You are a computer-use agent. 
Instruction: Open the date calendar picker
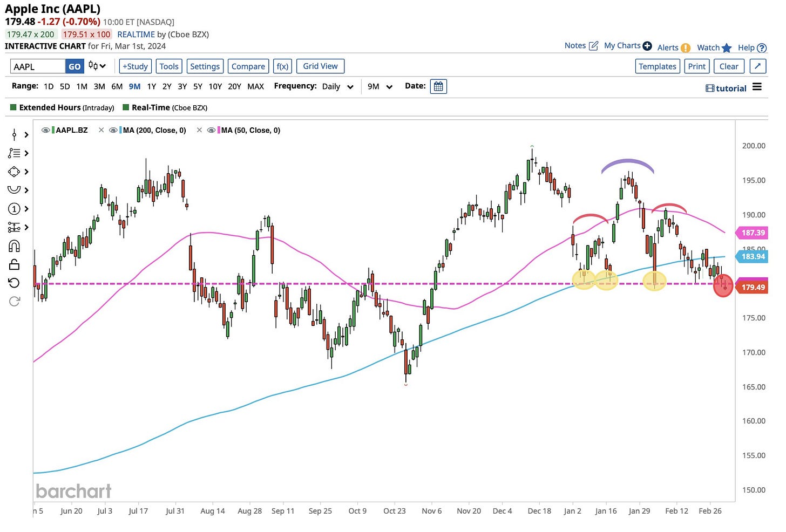point(438,86)
